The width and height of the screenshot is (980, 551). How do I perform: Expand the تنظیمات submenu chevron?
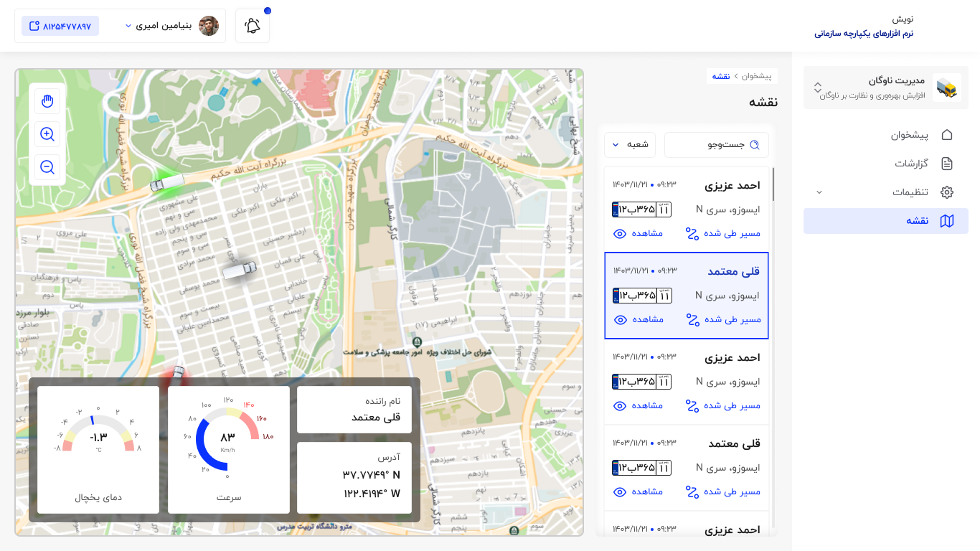pyautogui.click(x=819, y=192)
